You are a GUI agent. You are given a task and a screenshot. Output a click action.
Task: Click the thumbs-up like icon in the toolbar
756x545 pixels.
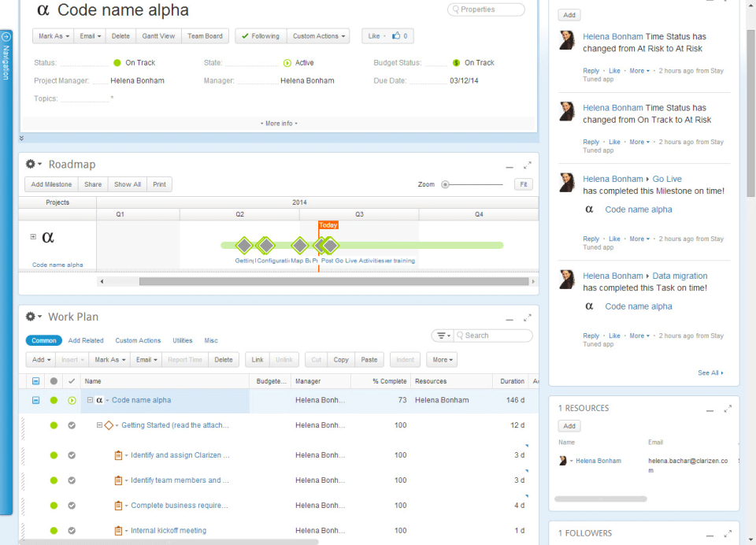click(398, 35)
